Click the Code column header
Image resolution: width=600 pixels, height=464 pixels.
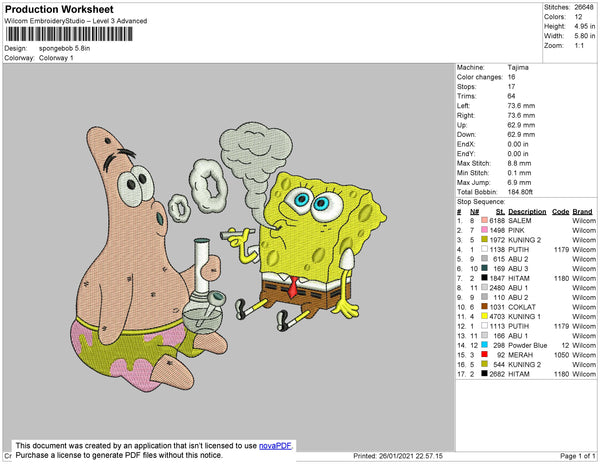pos(561,212)
